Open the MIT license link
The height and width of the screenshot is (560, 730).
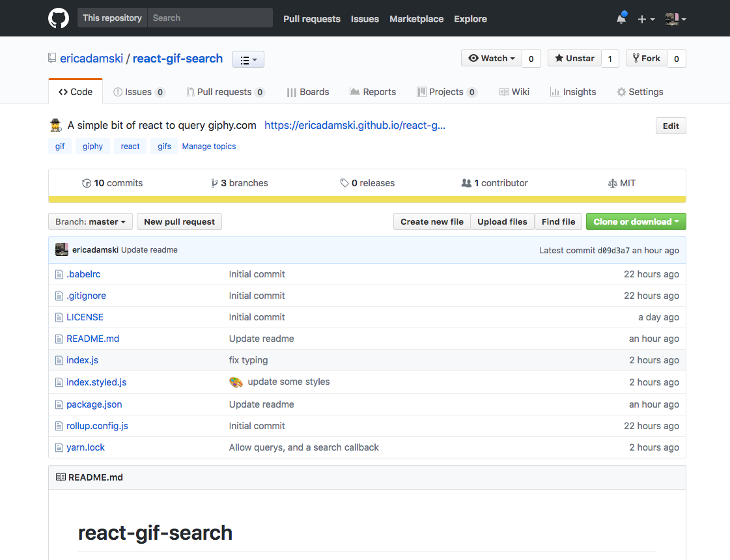[x=621, y=183]
